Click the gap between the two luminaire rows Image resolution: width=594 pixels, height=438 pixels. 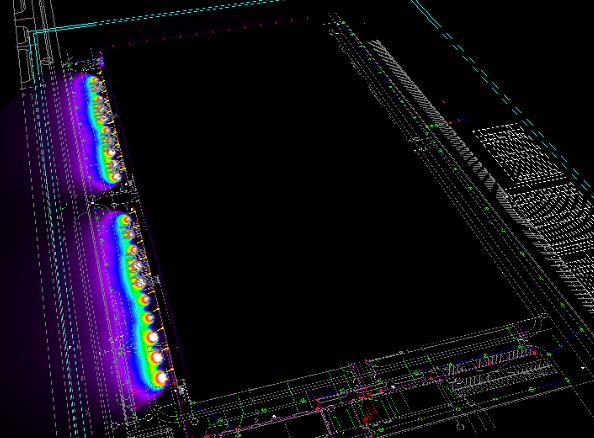(x=110, y=199)
